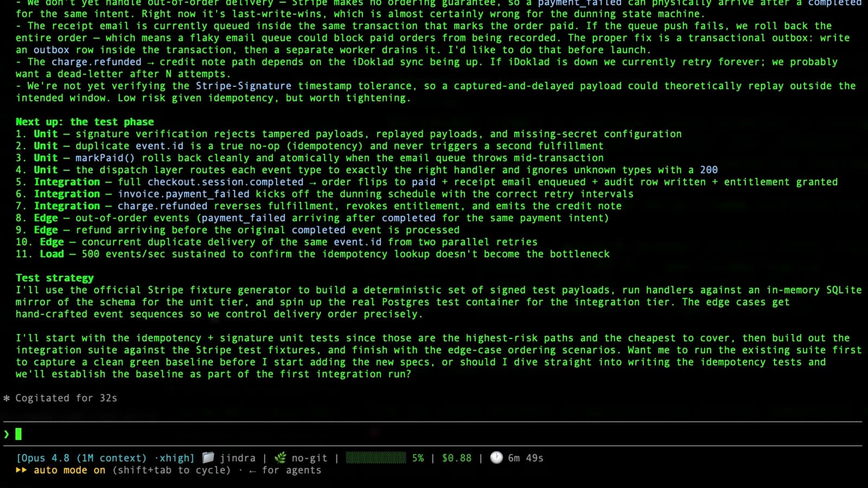Click the '$0.88' cost value
Viewport: 868px width, 488px height.
457,458
